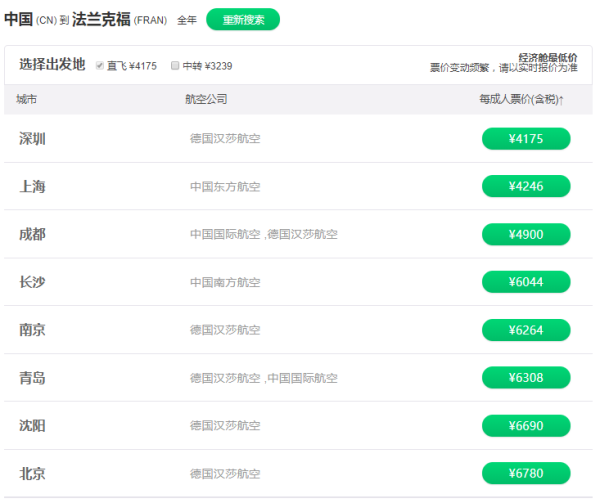Viewport: 600px width, 503px height.
Task: Click the ¥6264 price for 南京
Action: pyautogui.click(x=525, y=330)
